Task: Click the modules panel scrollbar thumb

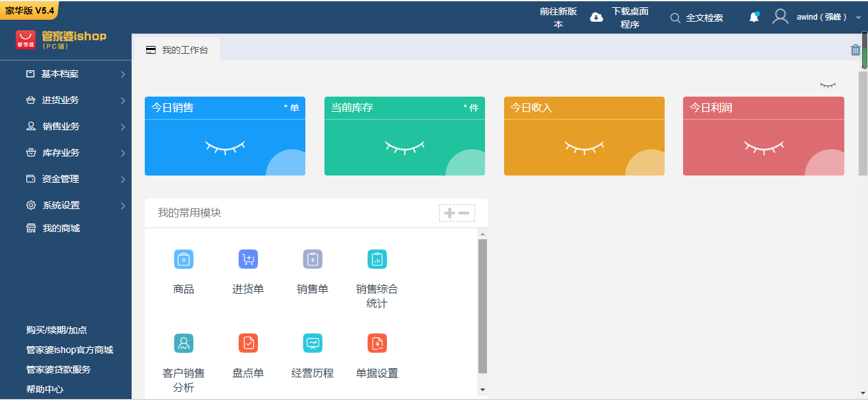Action: click(482, 306)
